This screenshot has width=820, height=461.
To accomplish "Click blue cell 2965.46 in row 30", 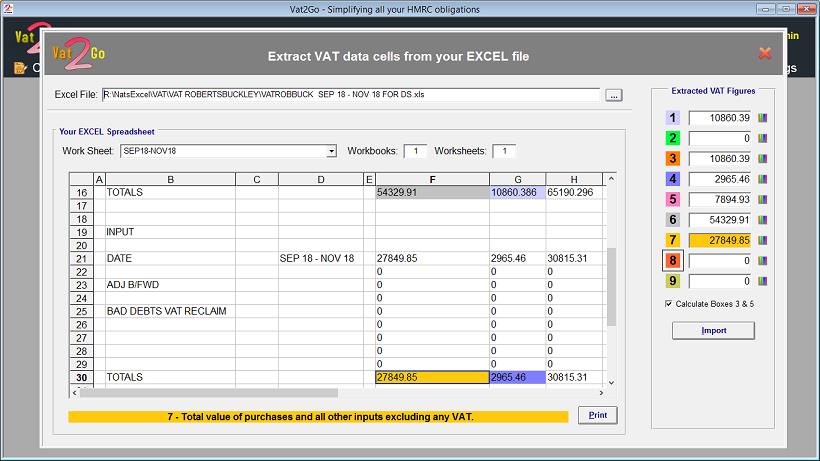I will point(518,377).
